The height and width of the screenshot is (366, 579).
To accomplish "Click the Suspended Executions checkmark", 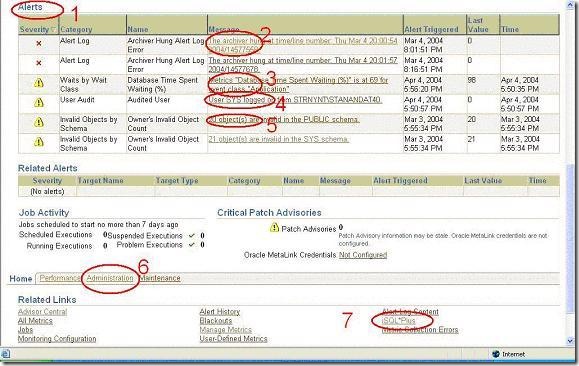I will pos(192,236).
